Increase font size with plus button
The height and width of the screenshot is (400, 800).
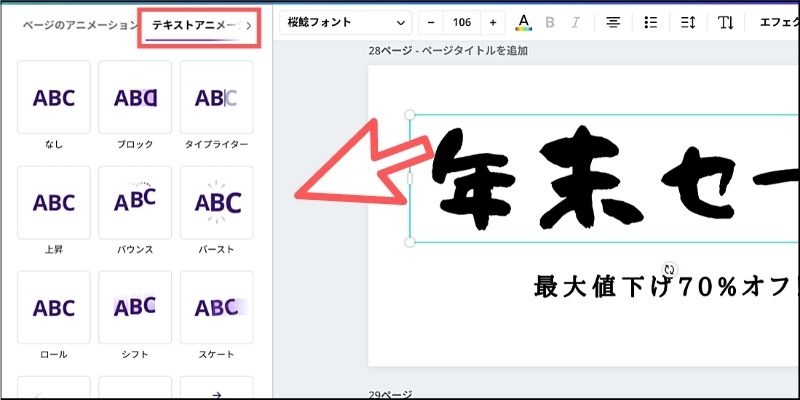(492, 22)
